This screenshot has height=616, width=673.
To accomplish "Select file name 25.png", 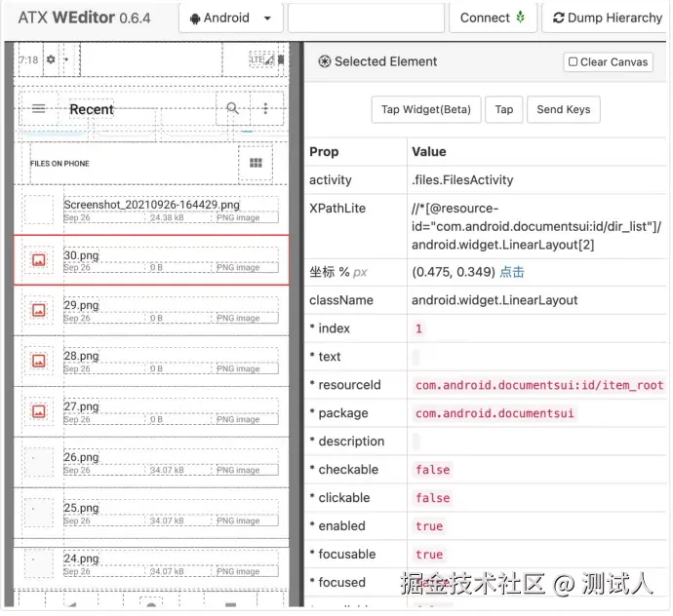I will coord(81,508).
